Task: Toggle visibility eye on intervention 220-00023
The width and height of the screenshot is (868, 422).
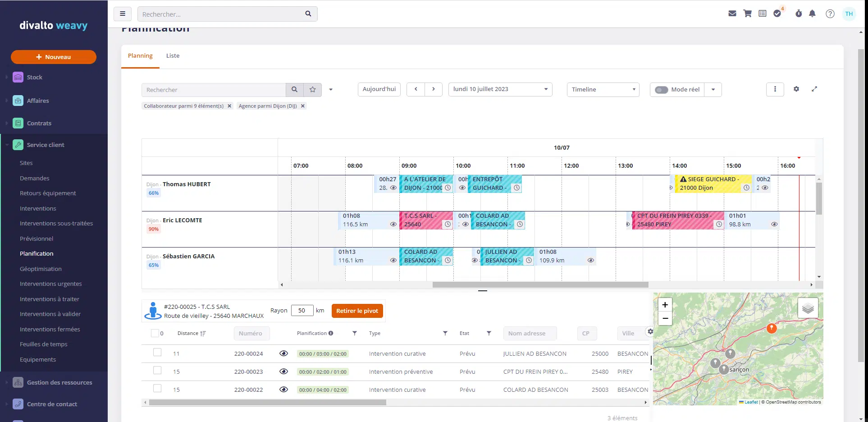Action: point(283,371)
